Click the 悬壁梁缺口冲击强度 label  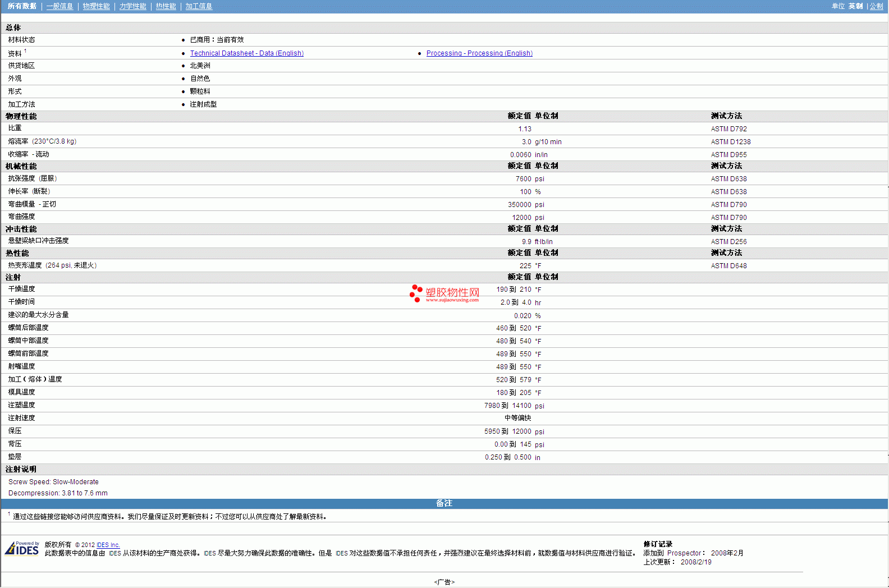click(x=38, y=241)
